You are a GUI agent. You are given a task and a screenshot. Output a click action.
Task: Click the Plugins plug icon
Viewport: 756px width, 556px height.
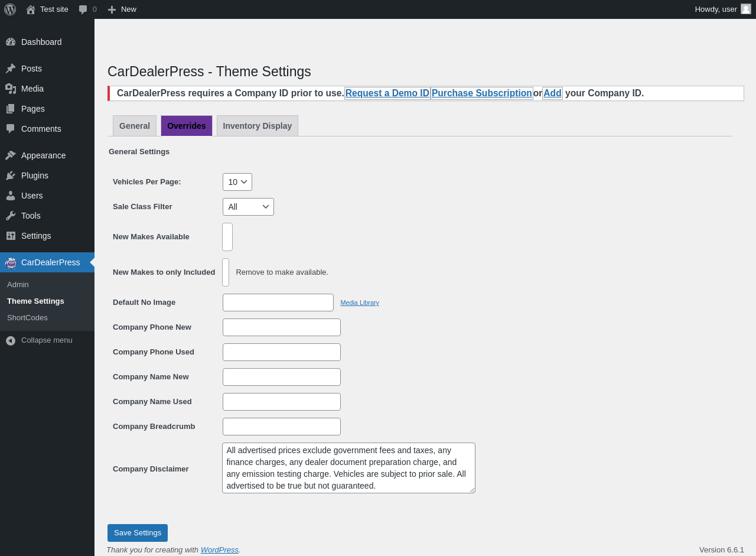11,175
